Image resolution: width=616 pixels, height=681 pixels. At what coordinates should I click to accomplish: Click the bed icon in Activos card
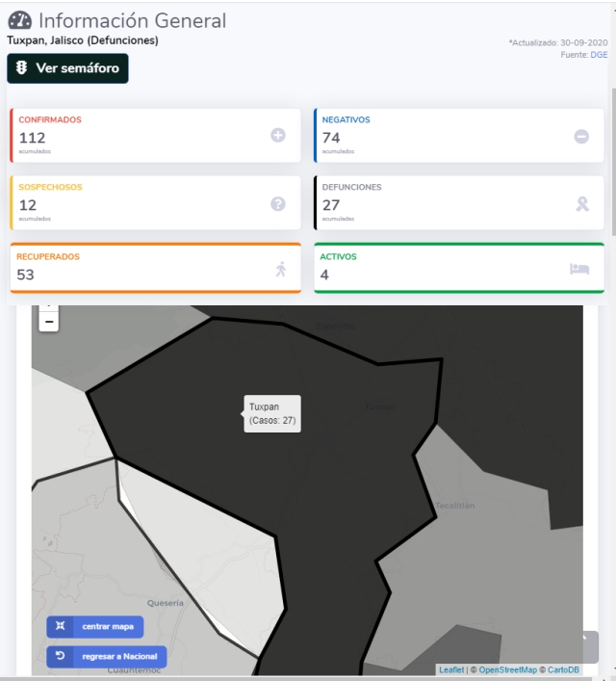pos(579,269)
